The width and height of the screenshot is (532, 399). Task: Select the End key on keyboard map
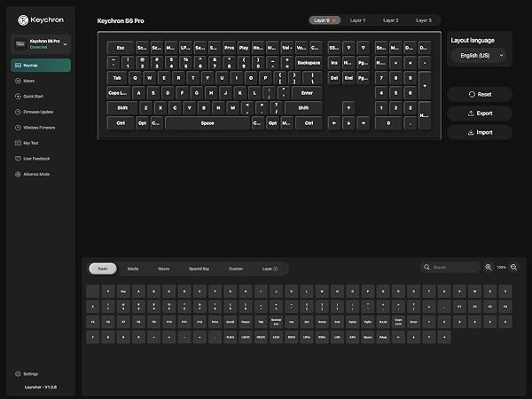[x=348, y=78]
